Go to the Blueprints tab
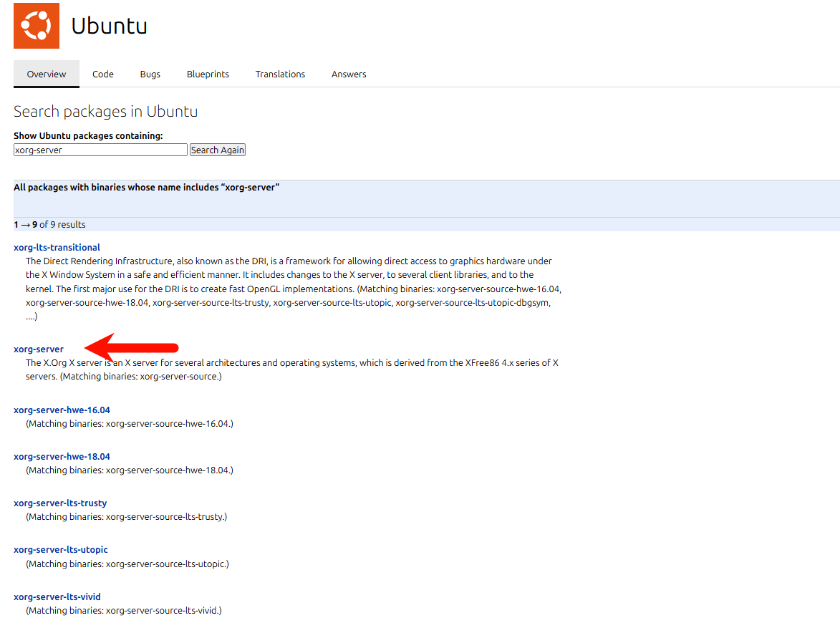Screen dimensions: 840x638 [208, 74]
